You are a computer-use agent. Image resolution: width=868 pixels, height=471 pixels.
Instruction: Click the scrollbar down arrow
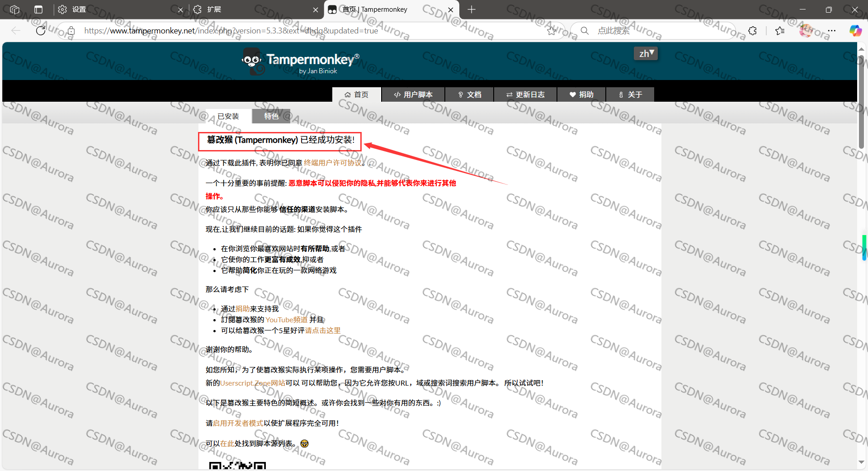[861, 462]
